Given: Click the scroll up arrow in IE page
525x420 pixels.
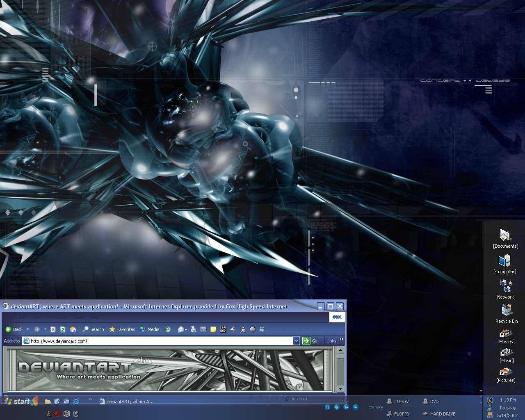Looking at the screenshot, I should pos(340,350).
